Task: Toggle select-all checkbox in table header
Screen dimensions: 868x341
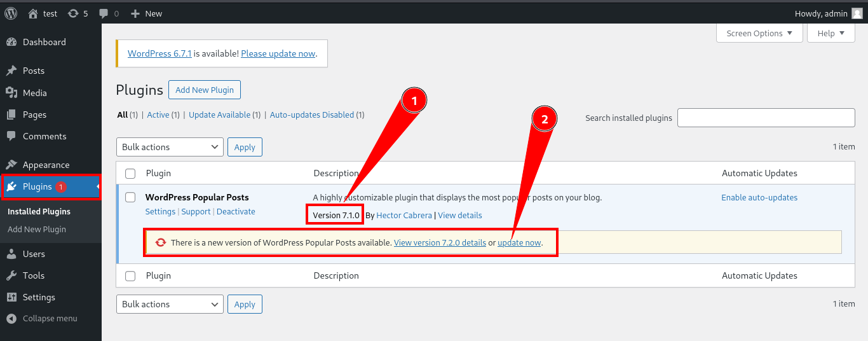Action: tap(130, 173)
